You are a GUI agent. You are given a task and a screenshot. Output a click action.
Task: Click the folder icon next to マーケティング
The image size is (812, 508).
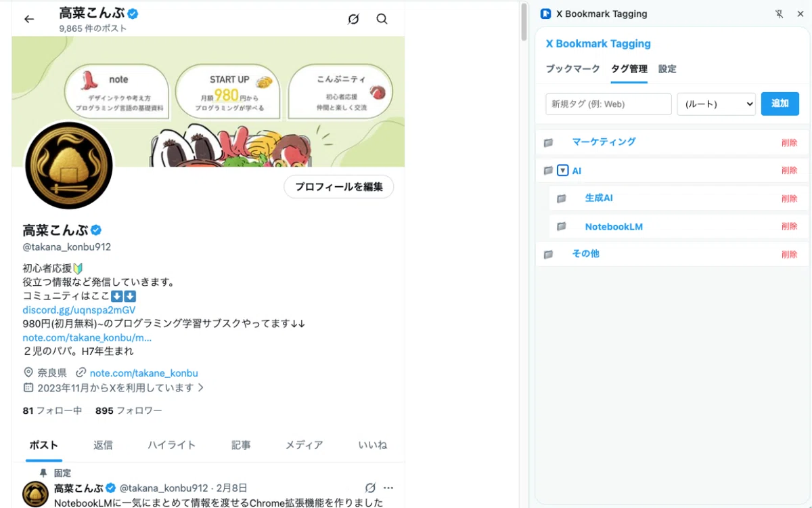click(x=549, y=143)
